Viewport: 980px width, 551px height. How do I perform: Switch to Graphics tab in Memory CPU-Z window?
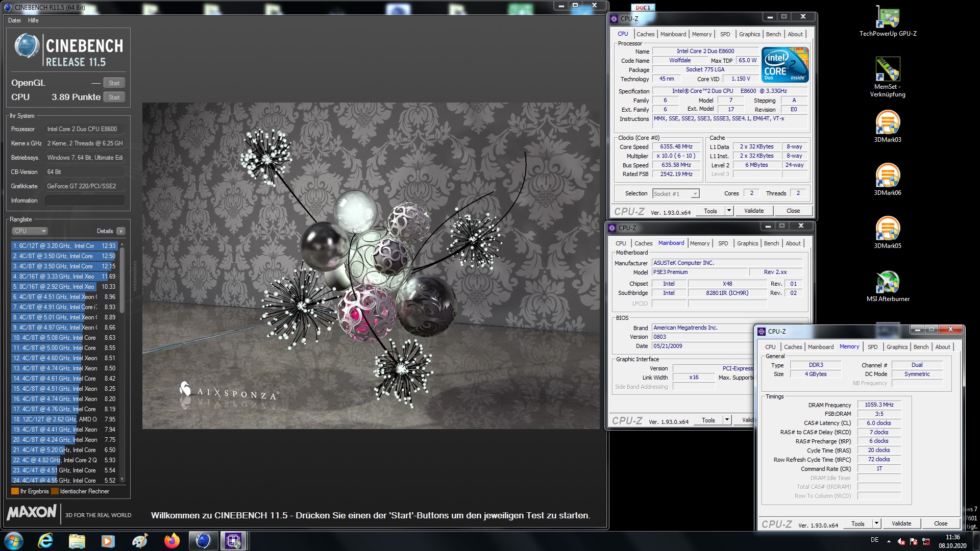[x=897, y=347]
